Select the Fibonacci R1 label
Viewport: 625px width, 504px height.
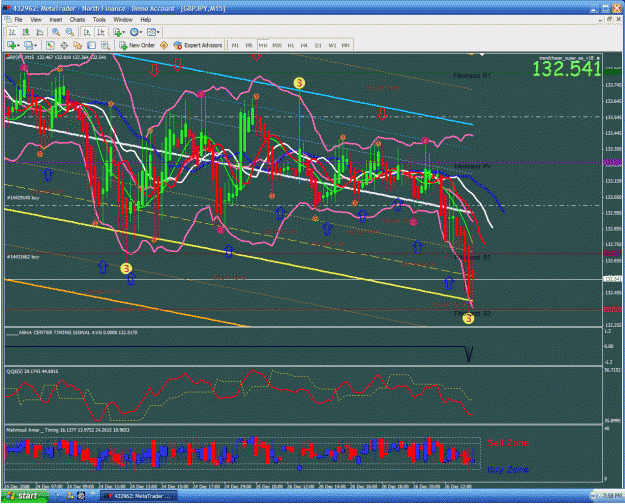click(472, 75)
